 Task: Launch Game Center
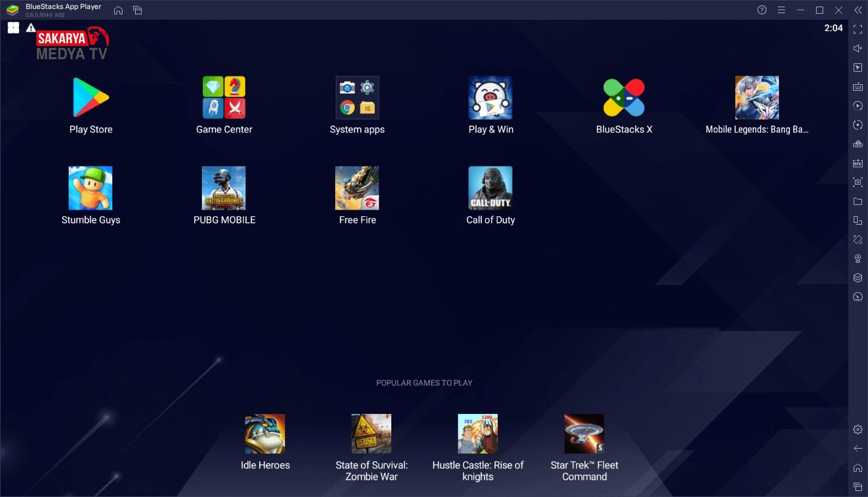click(x=224, y=98)
